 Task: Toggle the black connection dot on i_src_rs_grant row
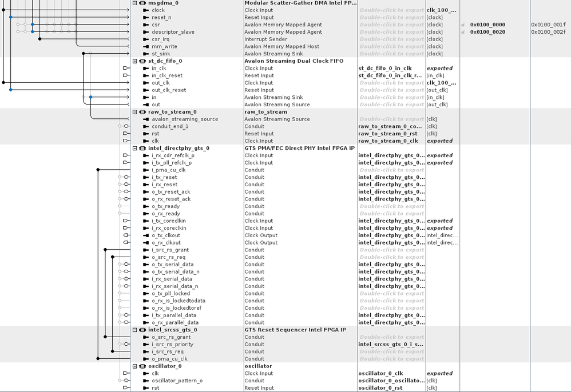tap(105, 250)
